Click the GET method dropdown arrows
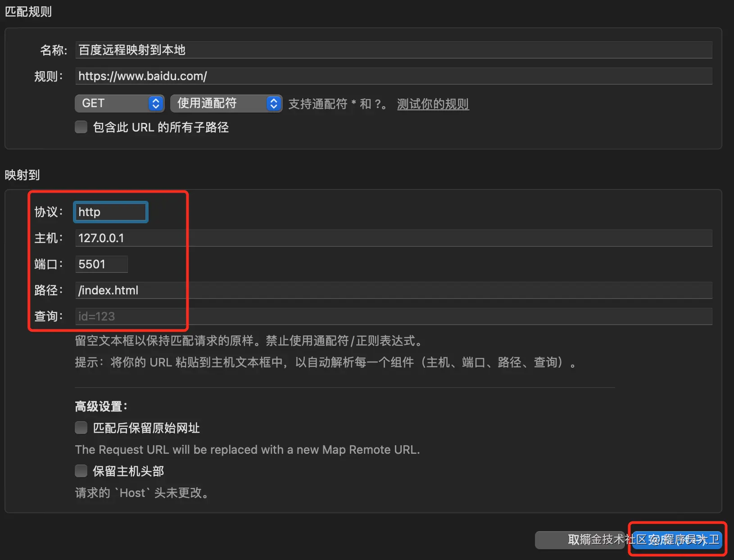Screen dimensions: 734x560 155,104
